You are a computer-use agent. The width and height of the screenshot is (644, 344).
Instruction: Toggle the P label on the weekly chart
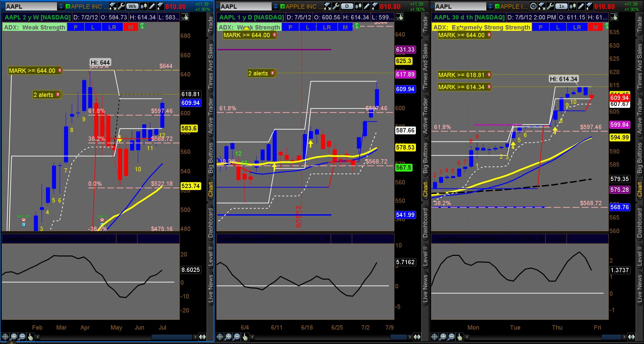76,27
